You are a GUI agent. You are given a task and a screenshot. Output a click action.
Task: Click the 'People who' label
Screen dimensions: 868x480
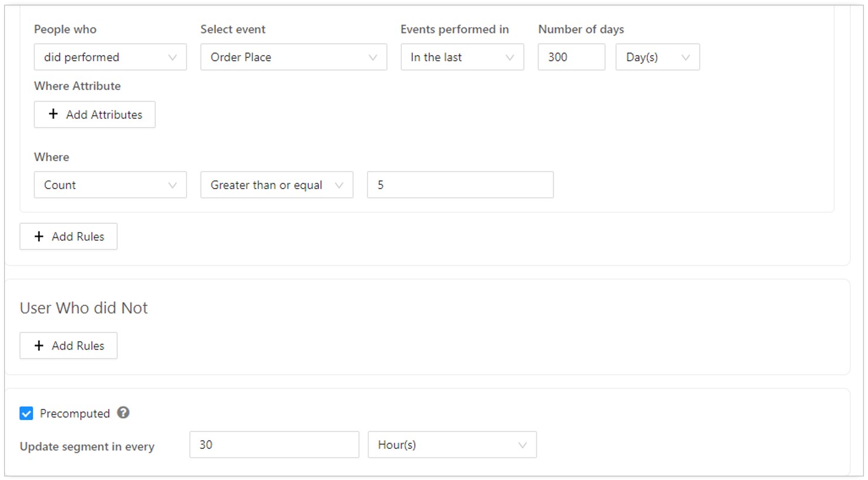pos(65,29)
